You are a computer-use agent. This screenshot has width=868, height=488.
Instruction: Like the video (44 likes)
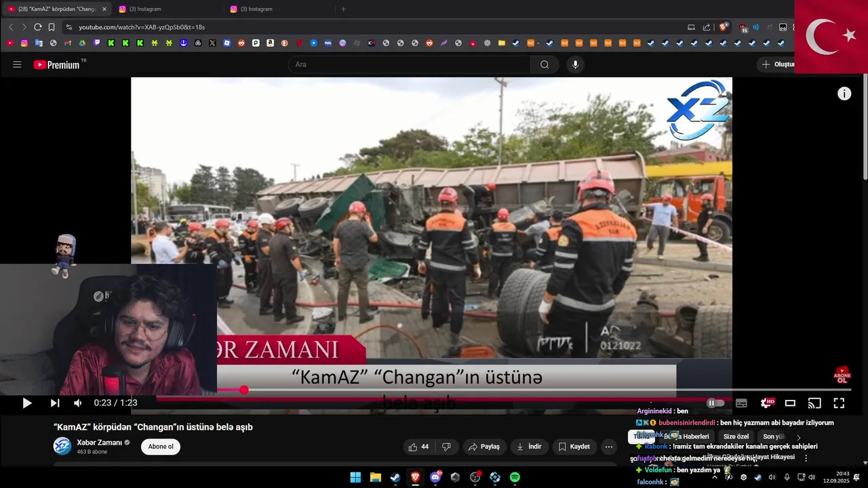pyautogui.click(x=418, y=447)
